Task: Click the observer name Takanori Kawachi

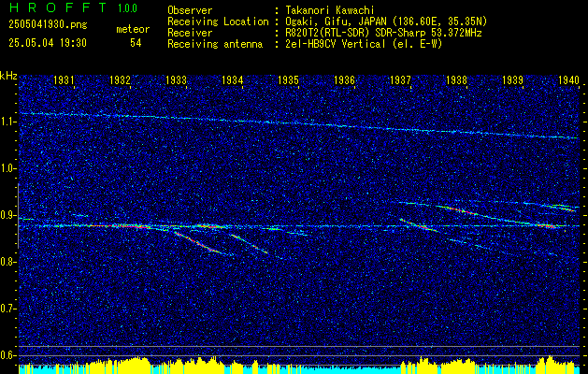Action: click(330, 10)
